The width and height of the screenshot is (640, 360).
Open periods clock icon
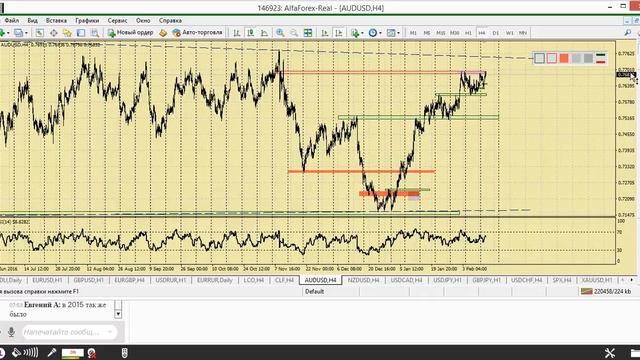click(373, 33)
